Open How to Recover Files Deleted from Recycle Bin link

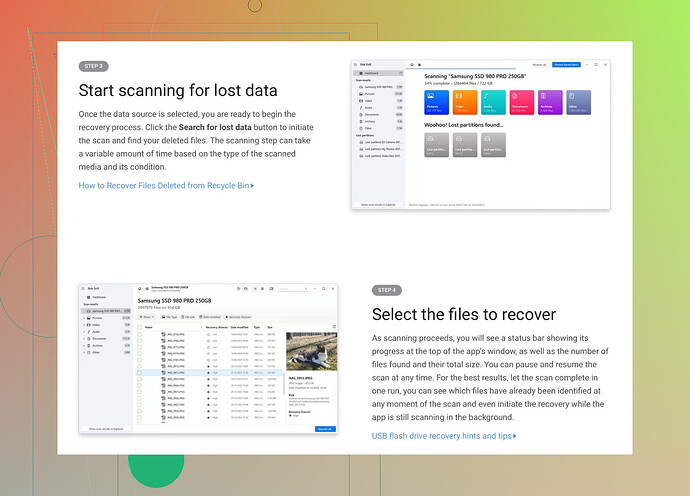(166, 186)
